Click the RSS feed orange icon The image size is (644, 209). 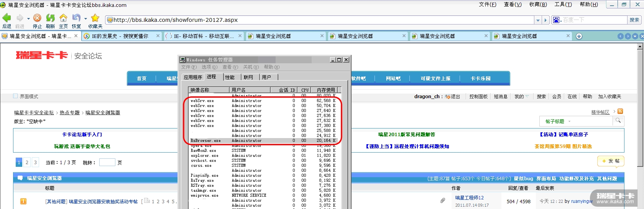click(x=620, y=111)
